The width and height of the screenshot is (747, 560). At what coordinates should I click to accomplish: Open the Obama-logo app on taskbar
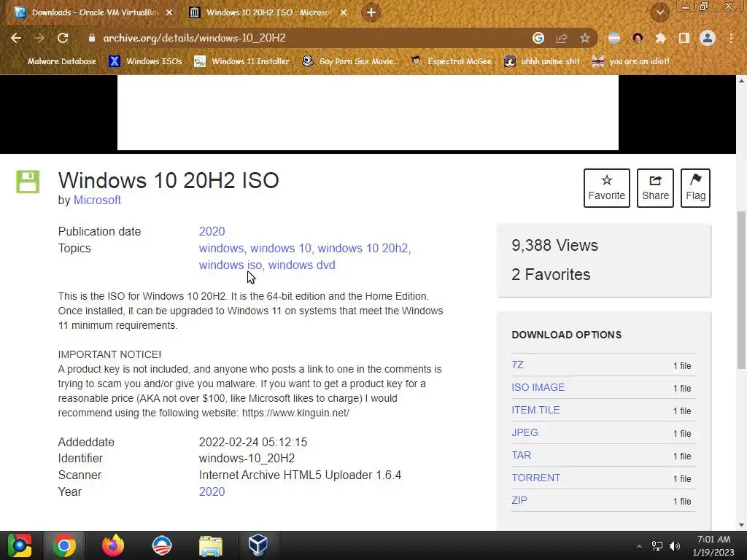pyautogui.click(x=161, y=545)
